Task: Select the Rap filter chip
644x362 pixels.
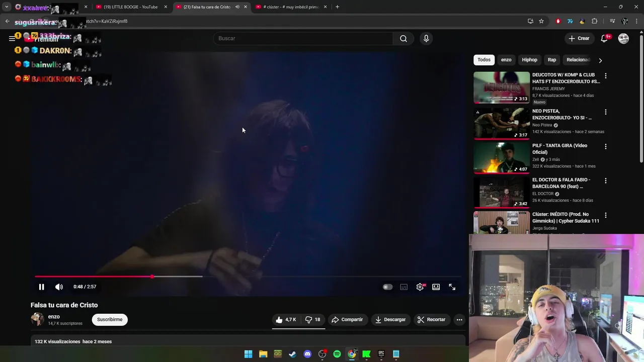Action: point(552,60)
